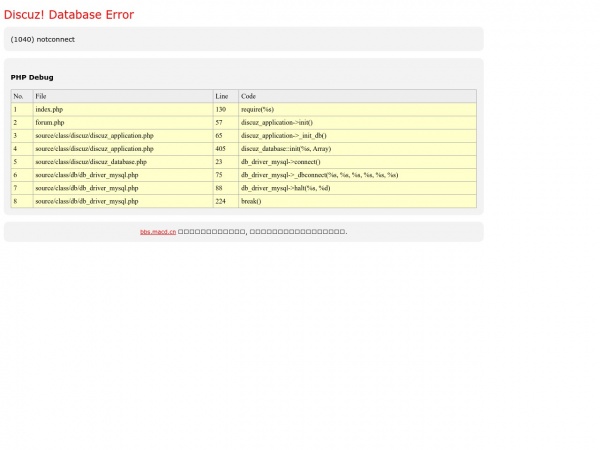Click line number 23
Image resolution: width=600 pixels, height=450 pixels.
pos(226,162)
